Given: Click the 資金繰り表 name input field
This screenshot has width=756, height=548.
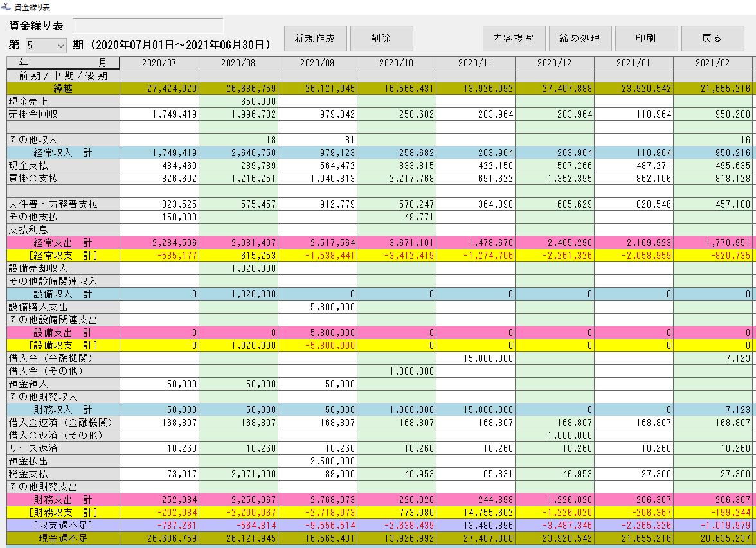Looking at the screenshot, I should pyautogui.click(x=148, y=26).
